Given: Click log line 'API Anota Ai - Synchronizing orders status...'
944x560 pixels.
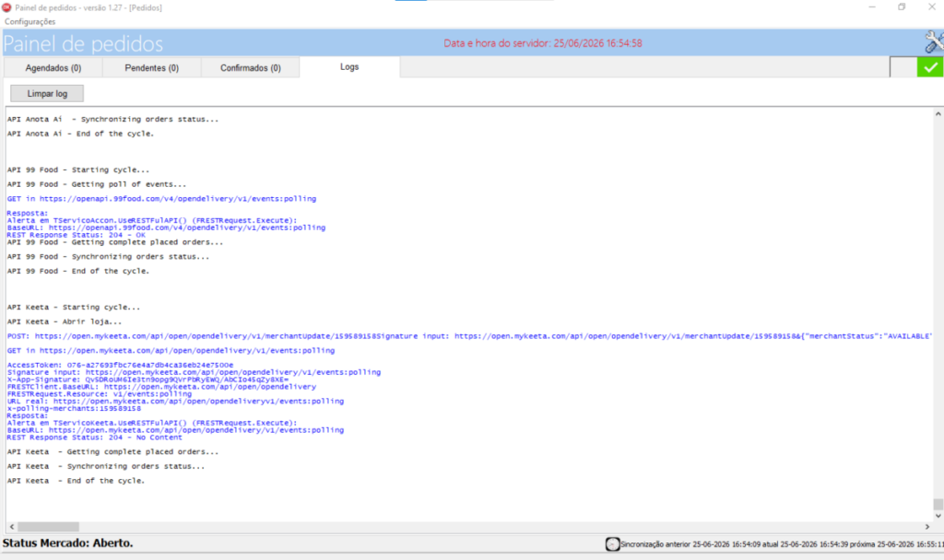Looking at the screenshot, I should click(113, 119).
